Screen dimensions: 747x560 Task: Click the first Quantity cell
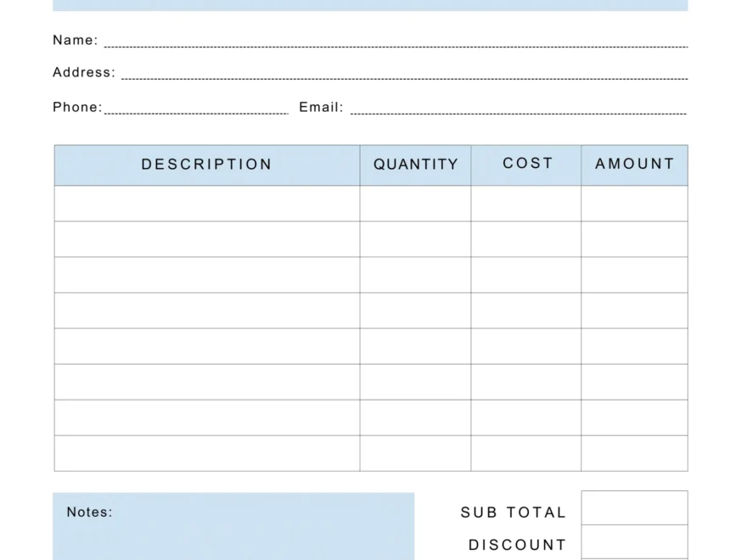(415, 203)
